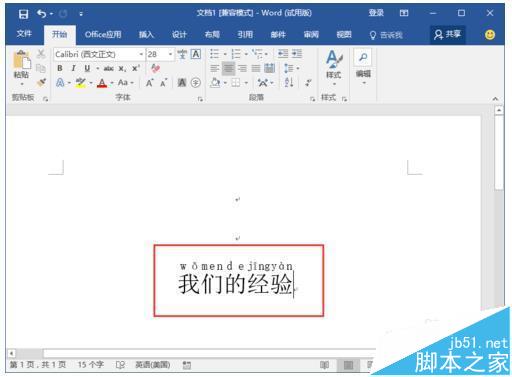
Task: Open the Calibri font name dropdown
Action: 141,54
